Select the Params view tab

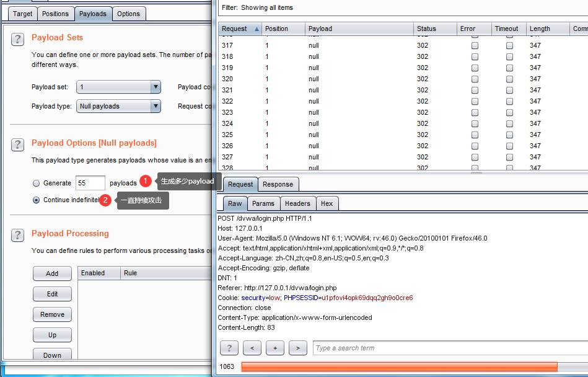[263, 203]
